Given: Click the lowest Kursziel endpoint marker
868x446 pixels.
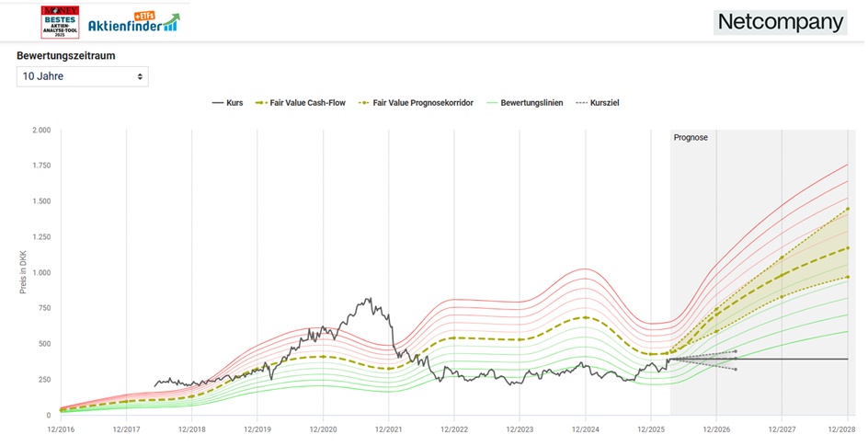Looking at the screenshot, I should [x=735, y=369].
